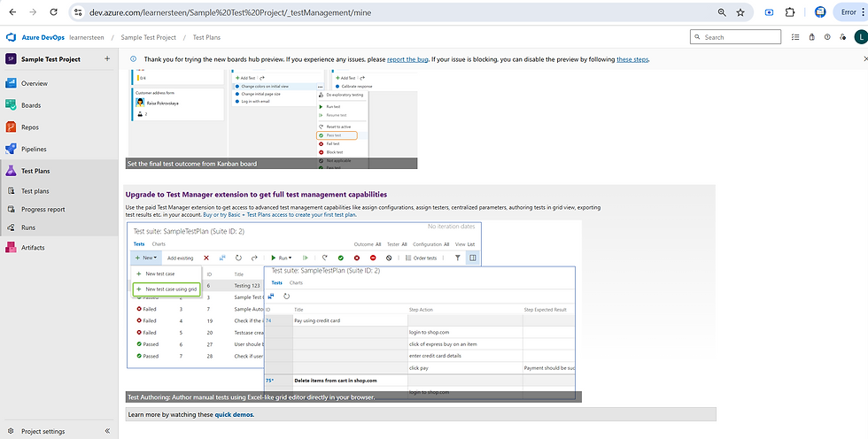Reload the current page
868x439 pixels.
coord(54,12)
